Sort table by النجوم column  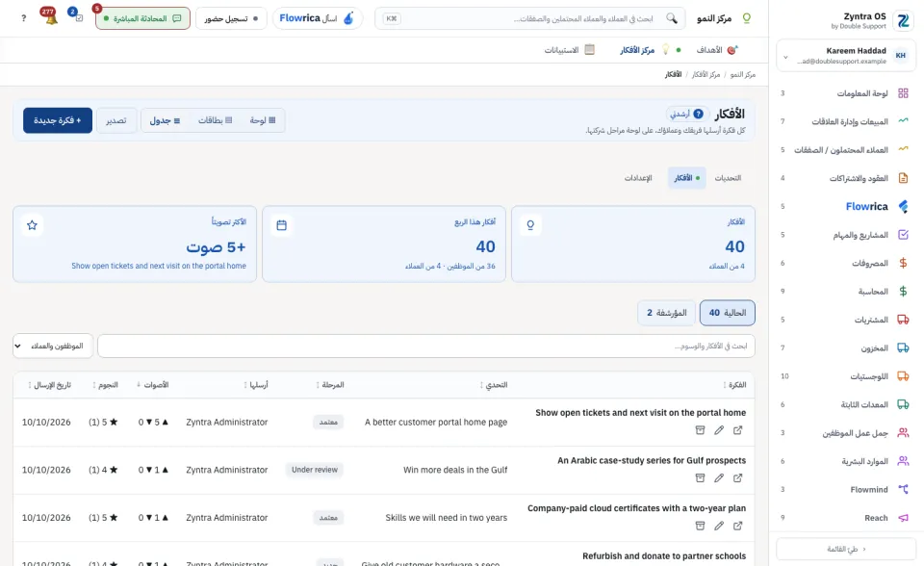click(106, 385)
